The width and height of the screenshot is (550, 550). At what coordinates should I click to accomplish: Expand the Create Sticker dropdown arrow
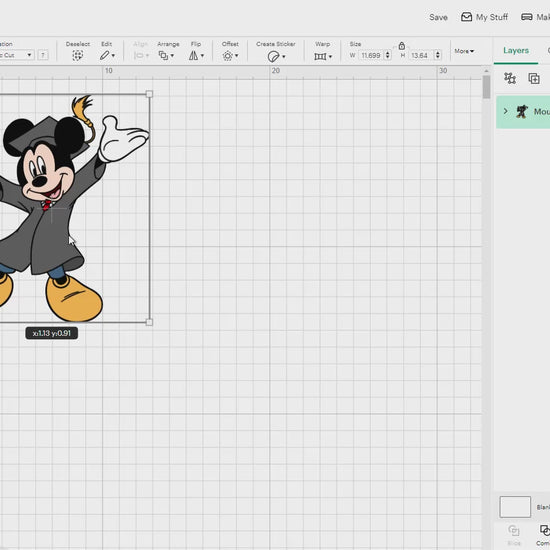pos(283,56)
